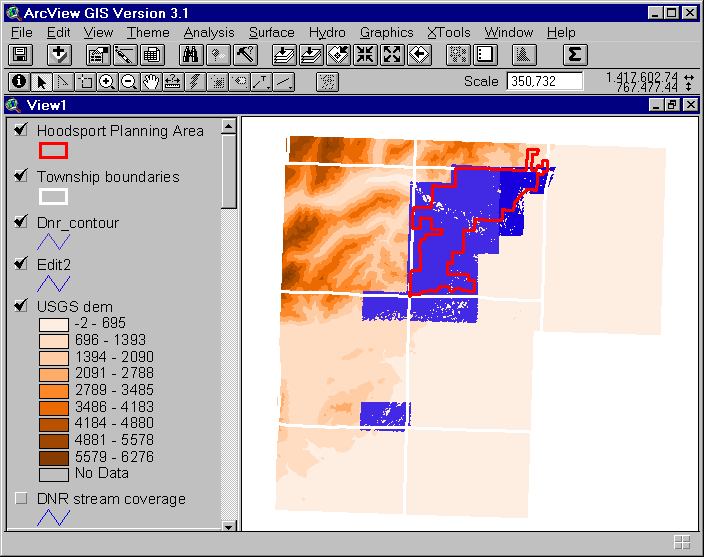Click Zoom Out outward-arrows icon
The height and width of the screenshot is (557, 704).
tap(392, 55)
